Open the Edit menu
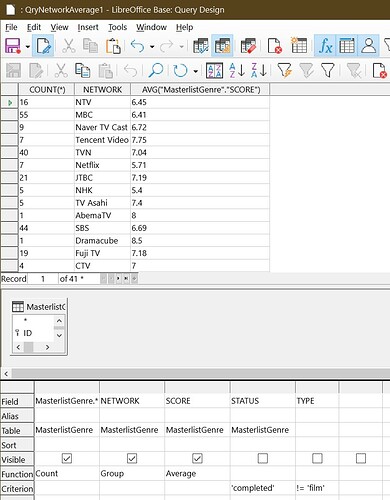Image resolution: width=390 pixels, height=500 pixels. click(x=34, y=27)
